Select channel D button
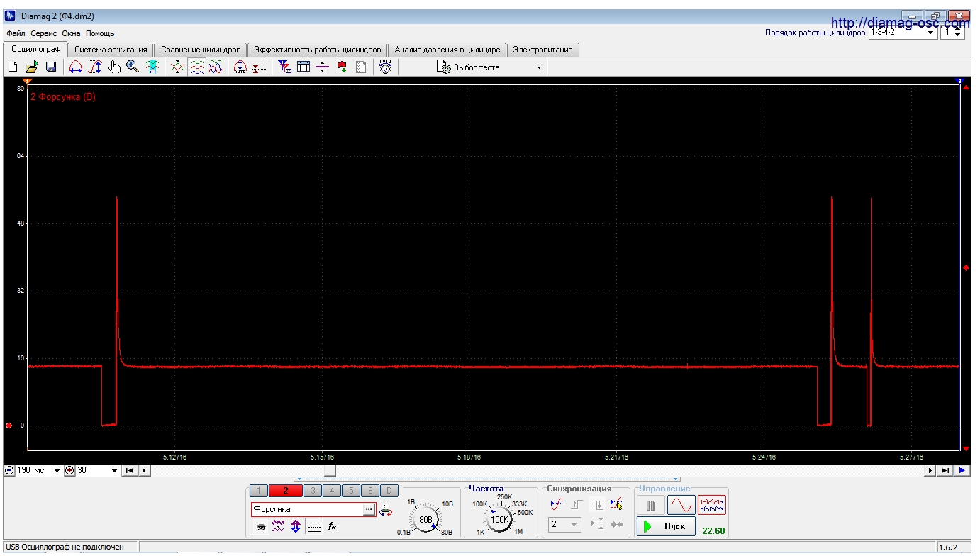This screenshot has height=556, width=980. click(x=389, y=490)
